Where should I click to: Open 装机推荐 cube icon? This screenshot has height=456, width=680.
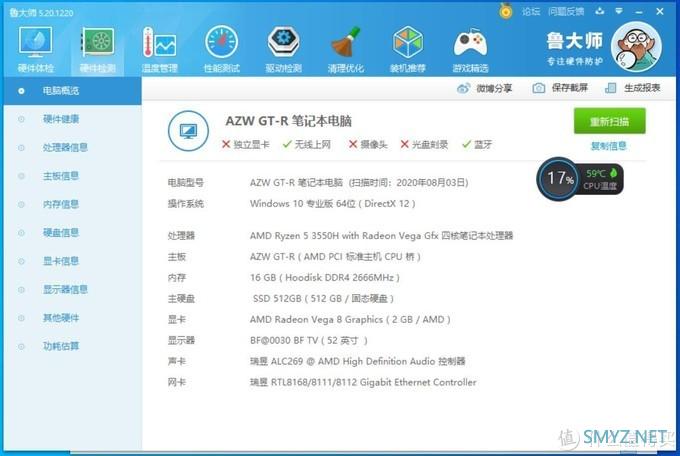[x=408, y=49]
